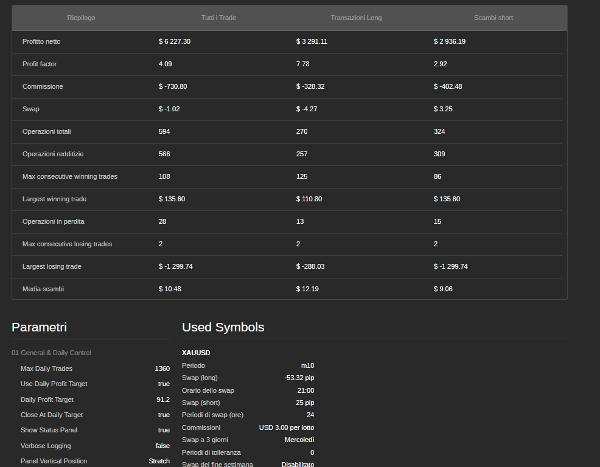Select Media scambi value under Tutti i Trade
Viewport: 600px width, 467px height.
coord(170,289)
